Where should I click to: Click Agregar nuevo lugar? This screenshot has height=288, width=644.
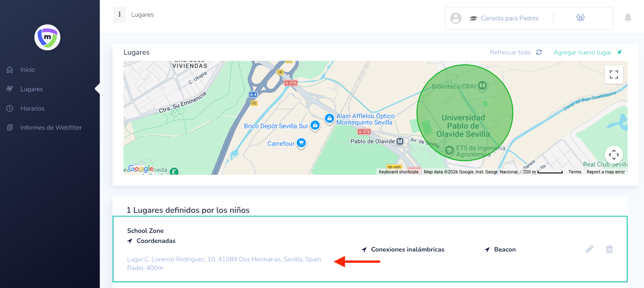[587, 53]
